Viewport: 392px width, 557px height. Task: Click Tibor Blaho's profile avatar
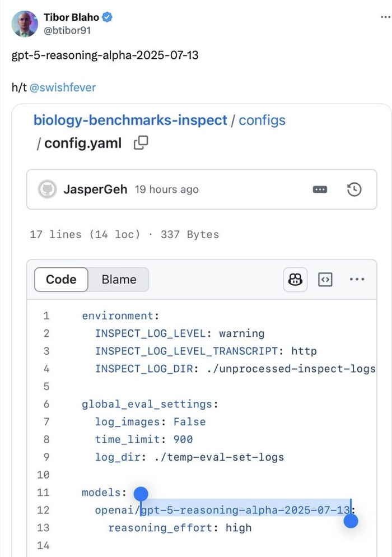click(25, 24)
